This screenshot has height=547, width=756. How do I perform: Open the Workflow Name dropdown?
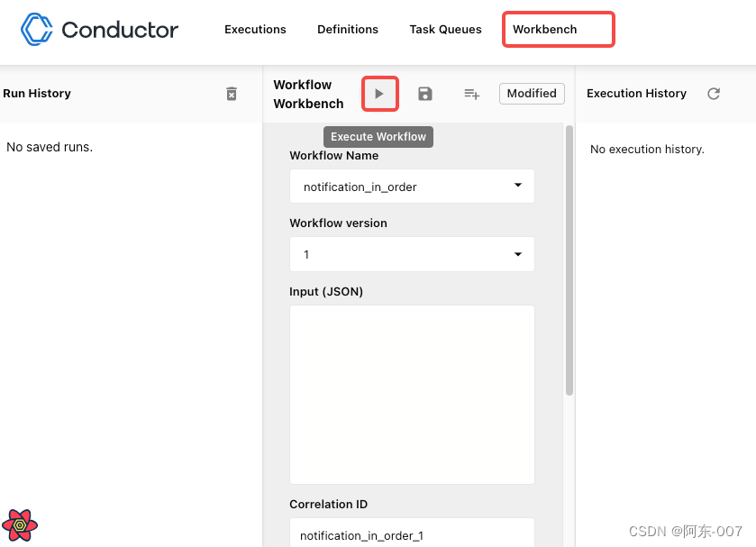(x=518, y=186)
